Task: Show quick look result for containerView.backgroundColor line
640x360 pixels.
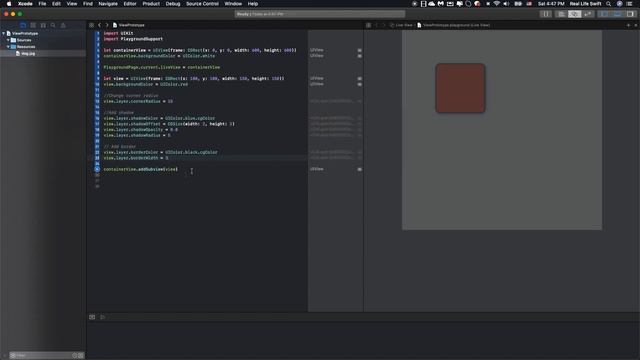Action: point(360,56)
